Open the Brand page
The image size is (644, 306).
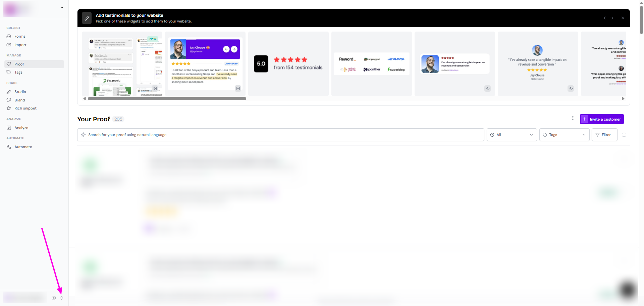point(19,100)
